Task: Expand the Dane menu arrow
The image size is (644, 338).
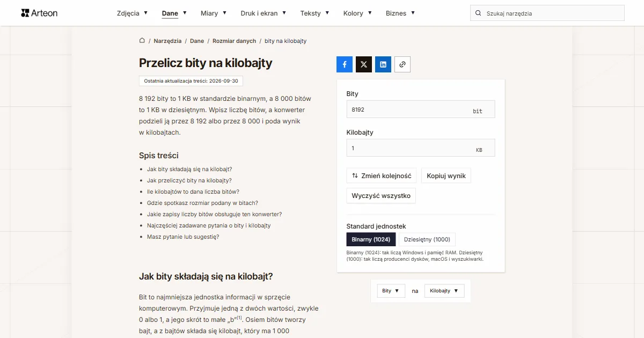Action: point(185,13)
